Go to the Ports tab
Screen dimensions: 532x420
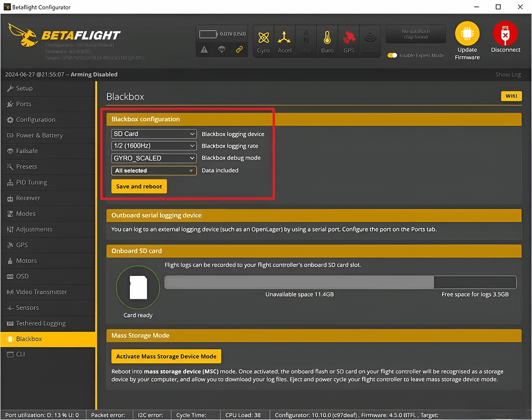(x=48, y=104)
